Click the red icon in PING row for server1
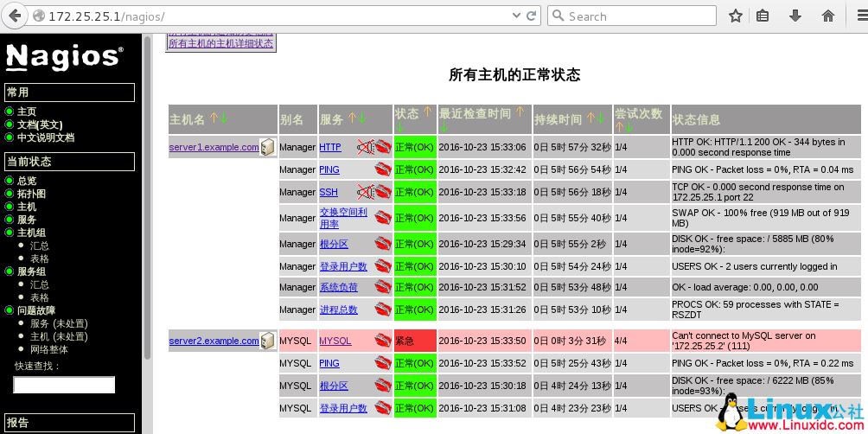This screenshot has width=868, height=434. click(382, 169)
